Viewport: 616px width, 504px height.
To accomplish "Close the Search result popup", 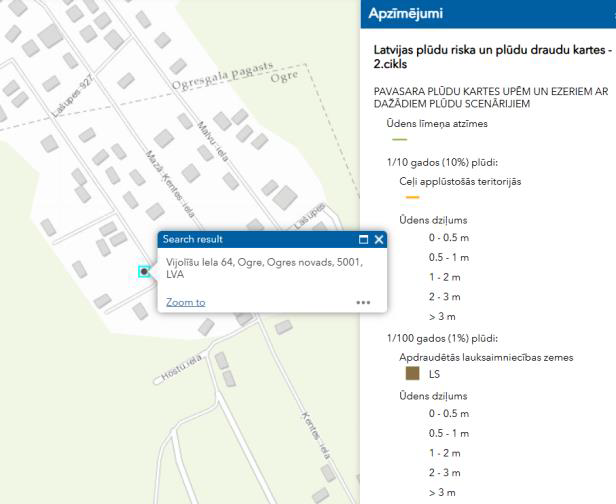I will pos(379,239).
